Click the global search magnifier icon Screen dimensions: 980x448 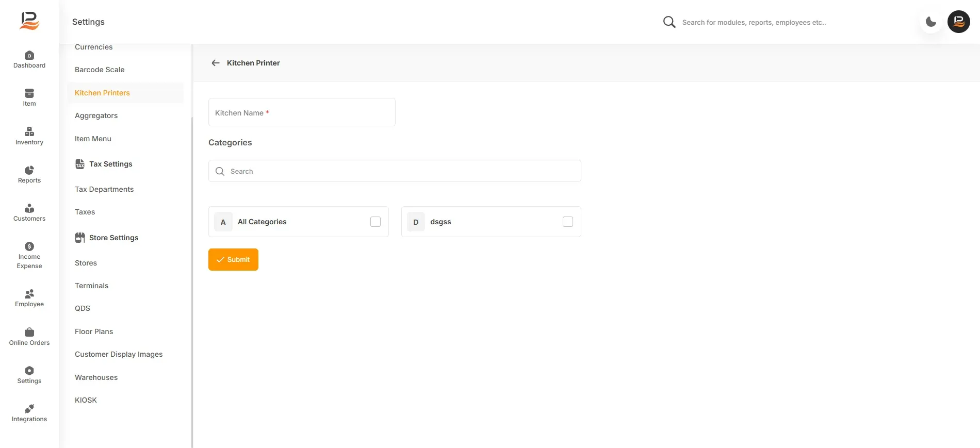pyautogui.click(x=669, y=22)
